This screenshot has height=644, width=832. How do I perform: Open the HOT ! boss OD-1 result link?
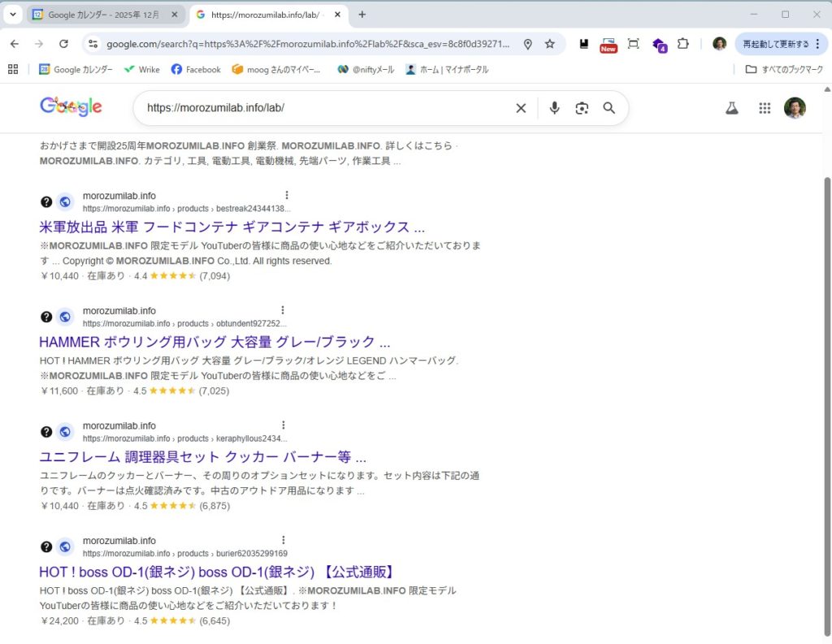216,572
